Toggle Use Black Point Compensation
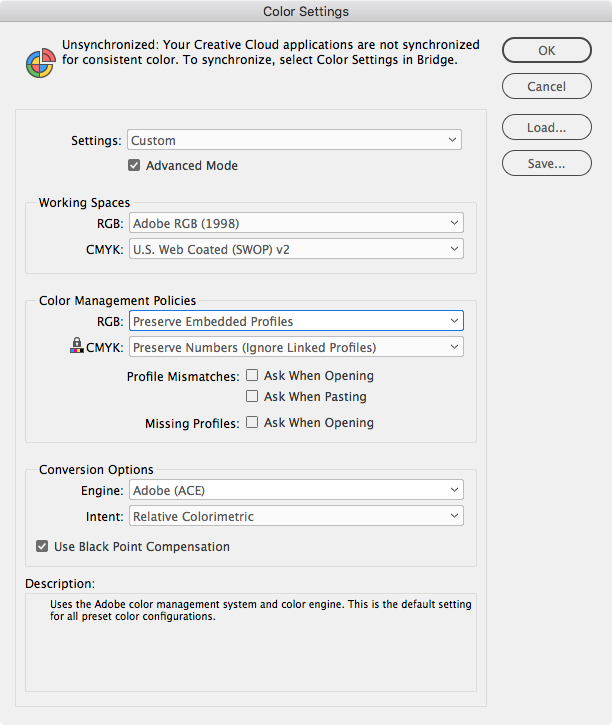The width and height of the screenshot is (612, 725). click(x=42, y=546)
